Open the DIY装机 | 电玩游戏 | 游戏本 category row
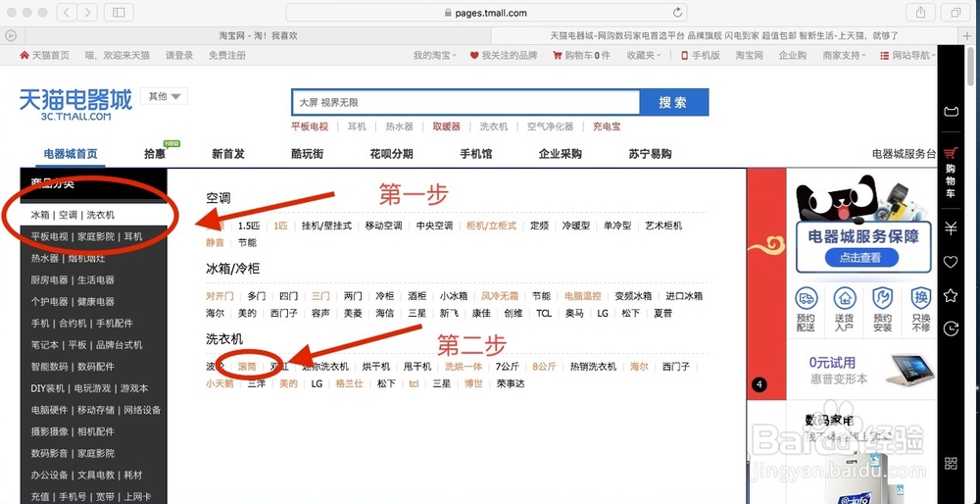This screenshot has width=980, height=504. tap(94, 388)
